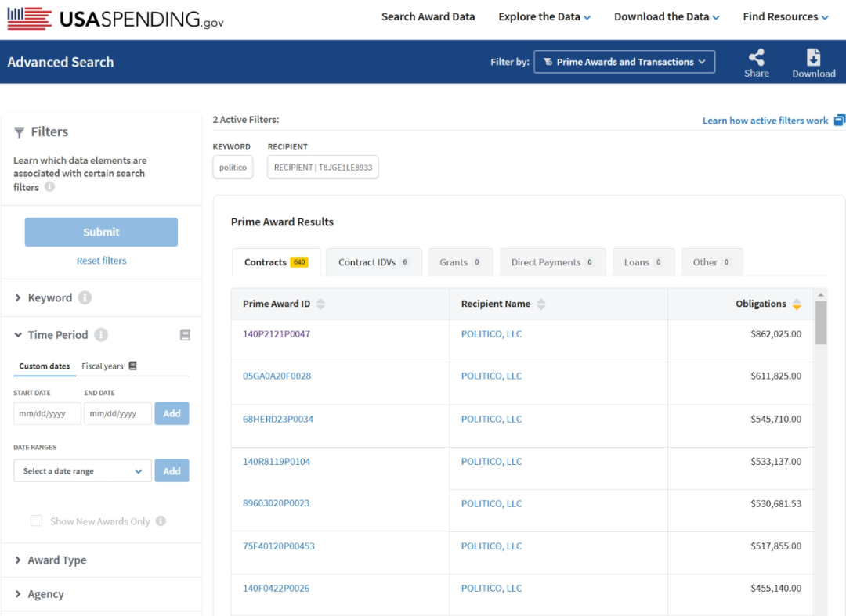Click POLITICO, LLC in $862,025.00 row

coord(491,333)
